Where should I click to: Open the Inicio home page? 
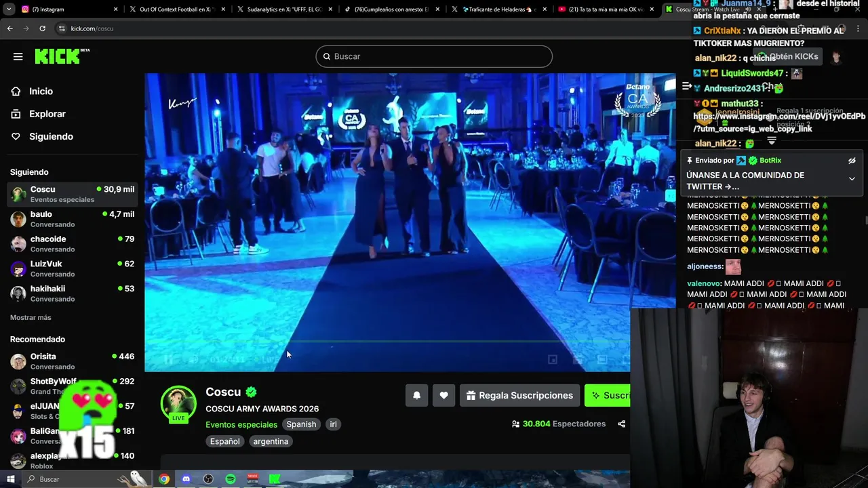(x=41, y=91)
